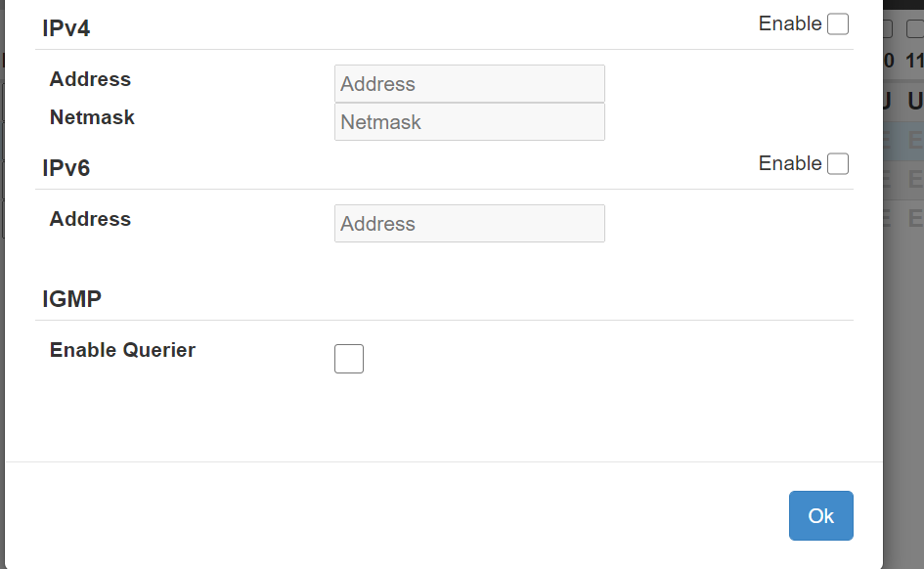Image resolution: width=924 pixels, height=569 pixels.
Task: Enable the IPv6 checkbox
Action: [x=838, y=164]
